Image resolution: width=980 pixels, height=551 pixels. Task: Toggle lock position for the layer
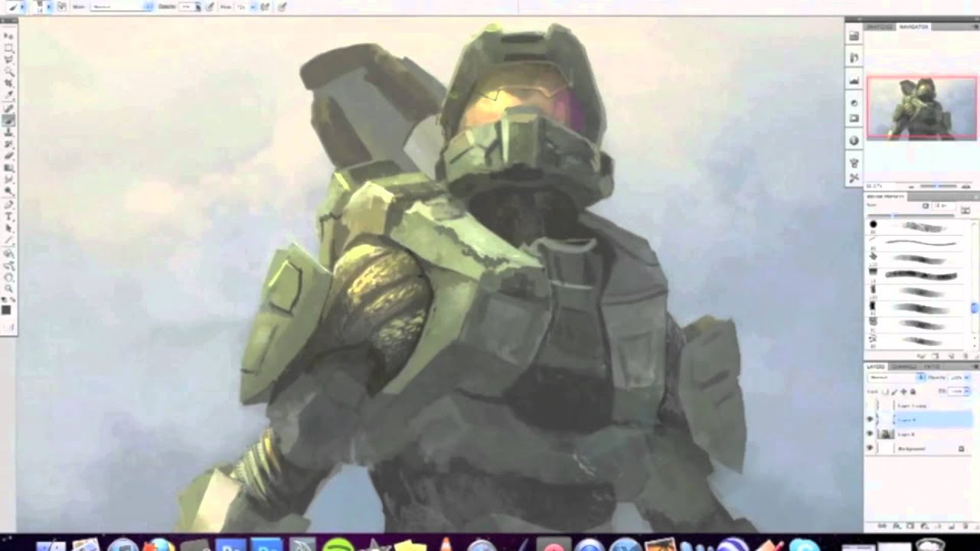pos(903,392)
